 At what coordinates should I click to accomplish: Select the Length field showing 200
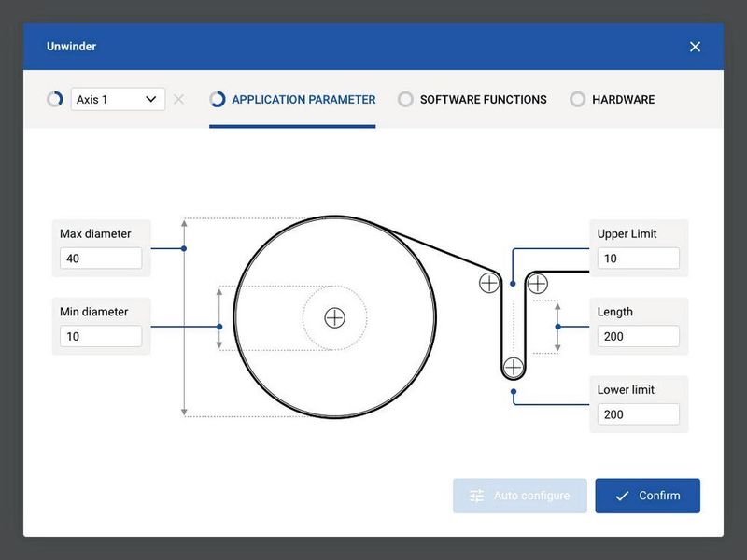(x=639, y=336)
